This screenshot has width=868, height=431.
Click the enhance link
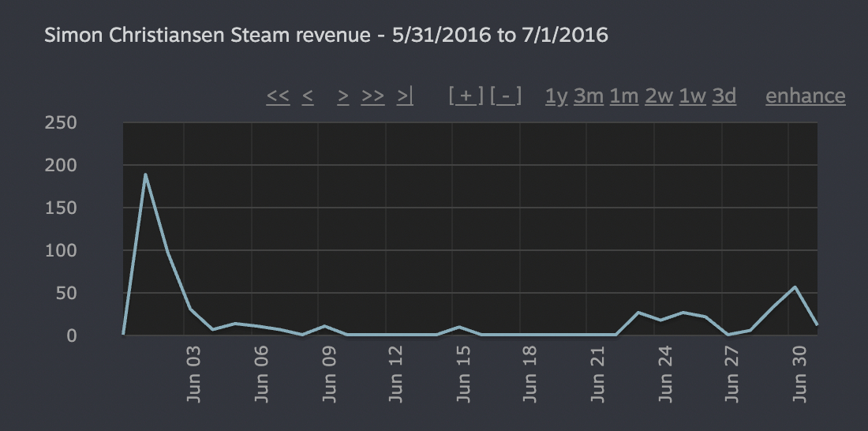point(805,96)
